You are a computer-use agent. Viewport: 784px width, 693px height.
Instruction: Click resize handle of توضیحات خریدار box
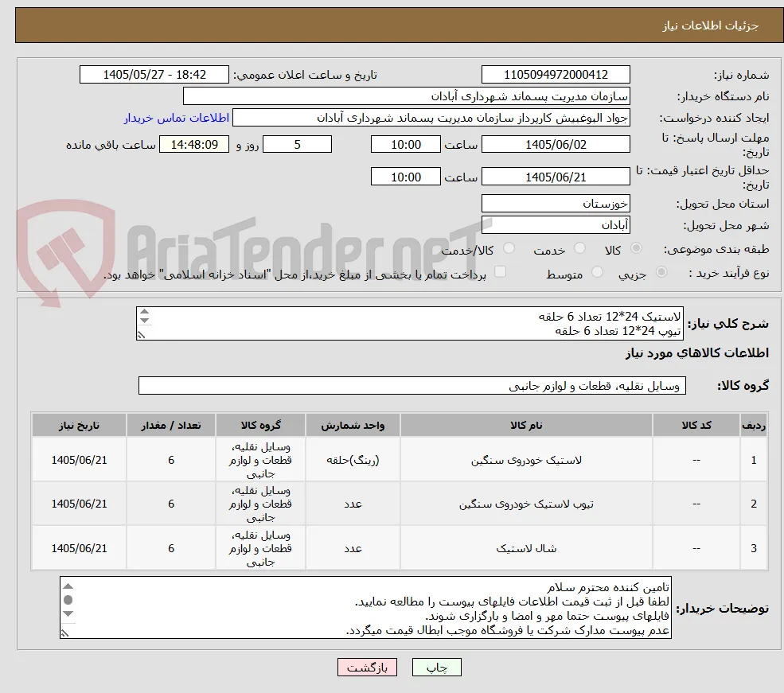click(64, 633)
